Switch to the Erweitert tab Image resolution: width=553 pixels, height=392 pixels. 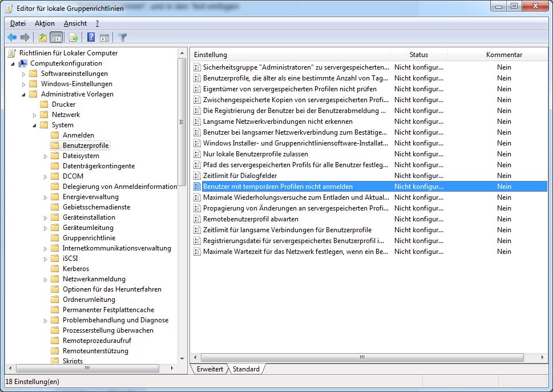[x=210, y=369]
